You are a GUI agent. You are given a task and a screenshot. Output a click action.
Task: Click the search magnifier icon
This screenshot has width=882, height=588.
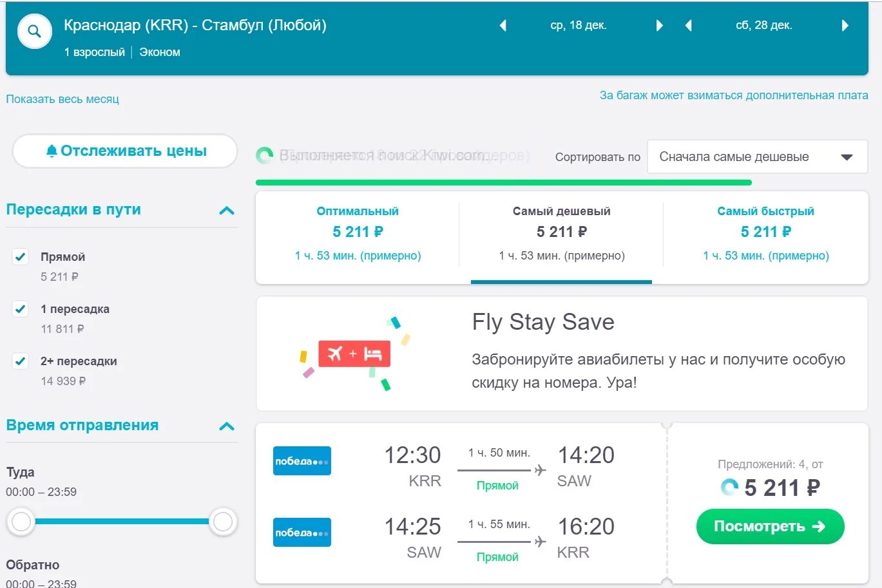[x=34, y=32]
